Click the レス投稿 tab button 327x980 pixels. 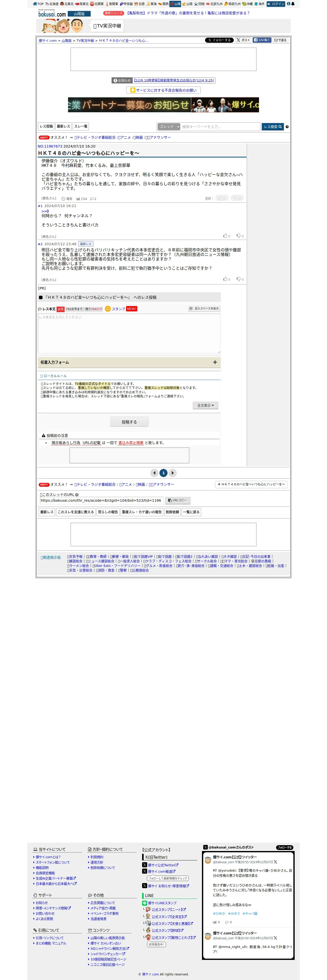(46, 126)
